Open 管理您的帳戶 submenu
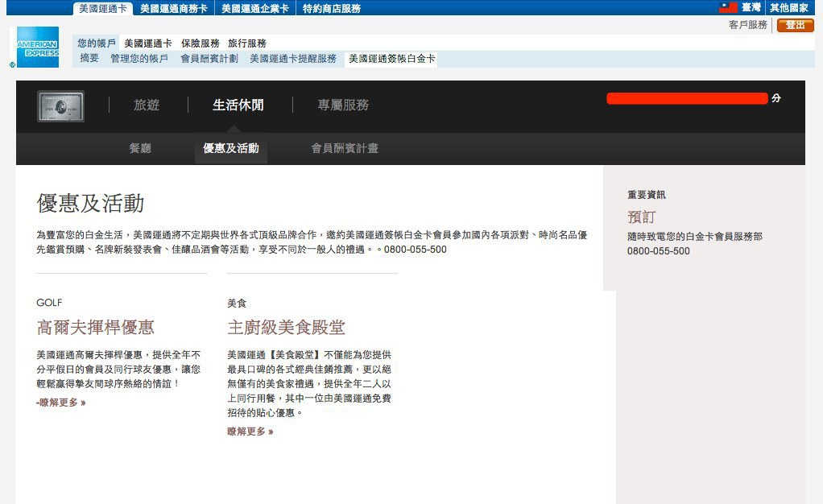 pyautogui.click(x=139, y=58)
